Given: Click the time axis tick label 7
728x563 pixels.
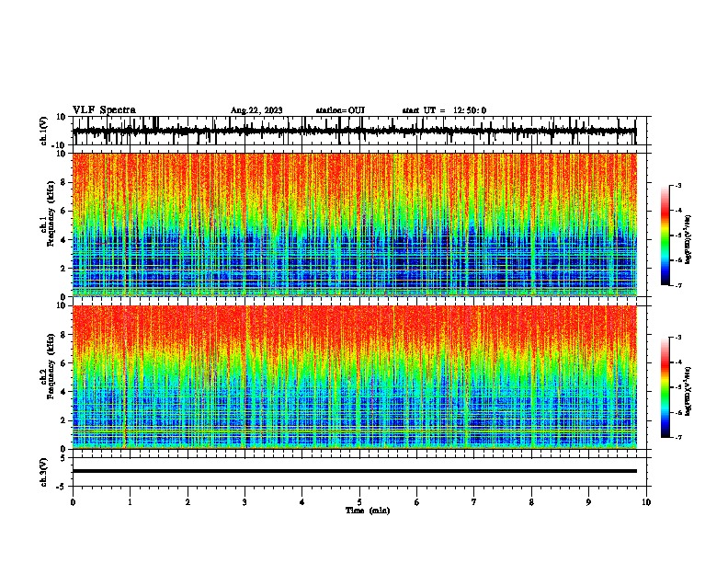Looking at the screenshot, I should click(x=474, y=502).
